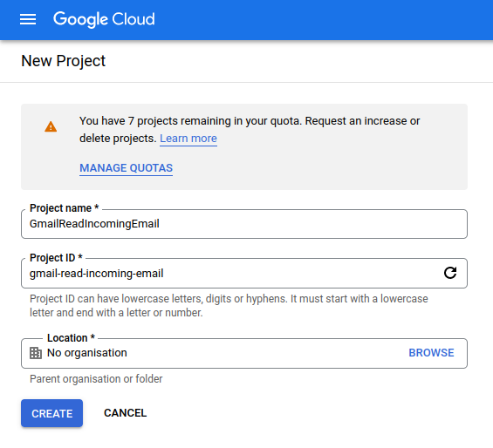
Task: Focus the Project ID input field
Action: click(x=233, y=274)
